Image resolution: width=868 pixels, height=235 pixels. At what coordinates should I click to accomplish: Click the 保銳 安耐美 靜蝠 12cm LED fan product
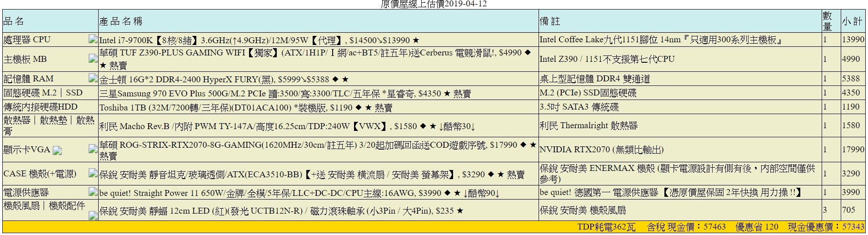point(281,210)
